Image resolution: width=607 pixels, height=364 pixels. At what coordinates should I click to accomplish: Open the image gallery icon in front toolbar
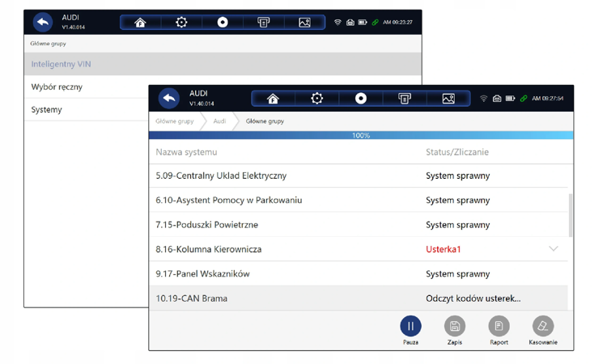coord(448,99)
